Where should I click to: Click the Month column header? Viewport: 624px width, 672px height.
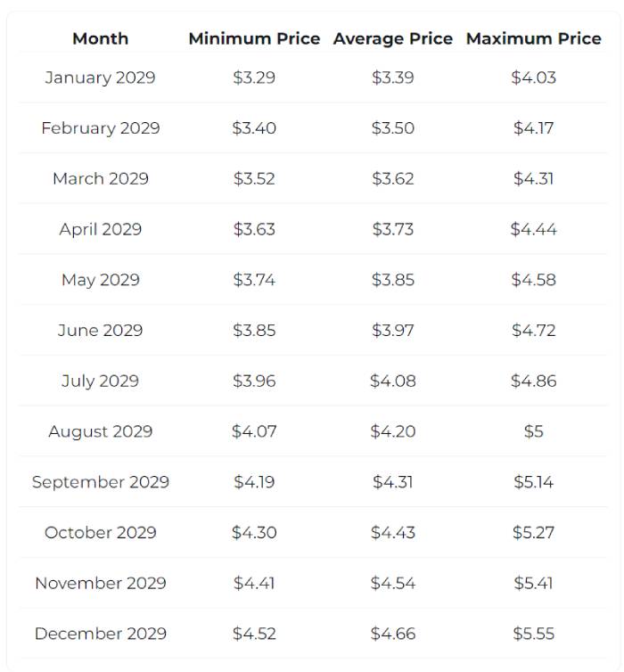click(x=100, y=38)
